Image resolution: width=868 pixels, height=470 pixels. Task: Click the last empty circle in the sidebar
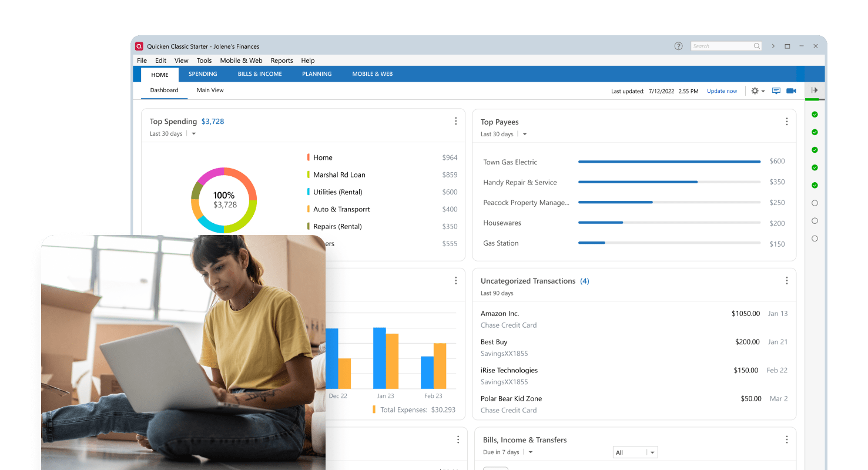click(x=815, y=239)
